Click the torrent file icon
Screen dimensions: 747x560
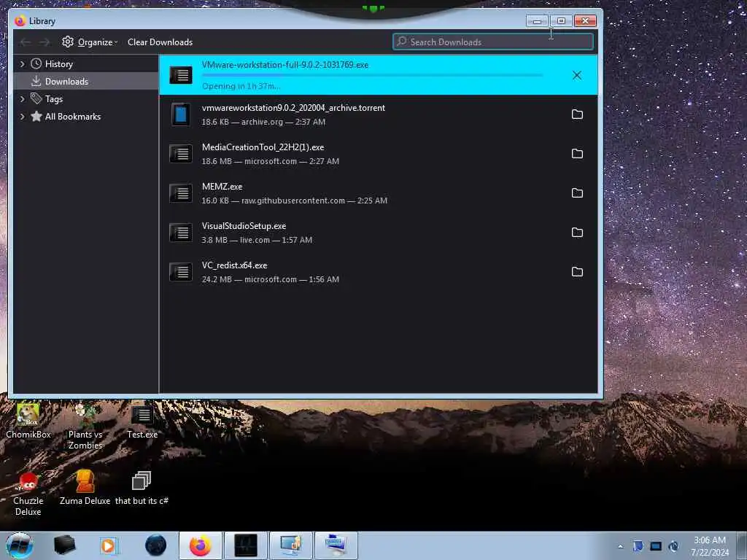pyautogui.click(x=181, y=114)
